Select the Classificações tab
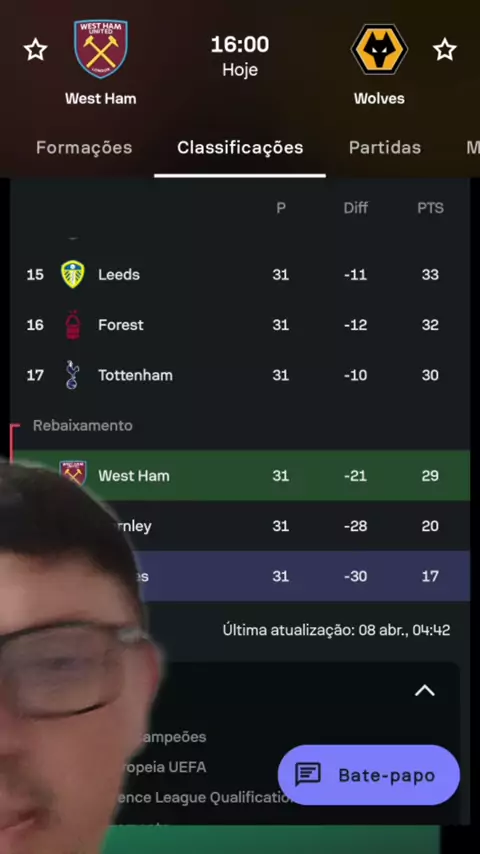The image size is (480, 854). (240, 148)
